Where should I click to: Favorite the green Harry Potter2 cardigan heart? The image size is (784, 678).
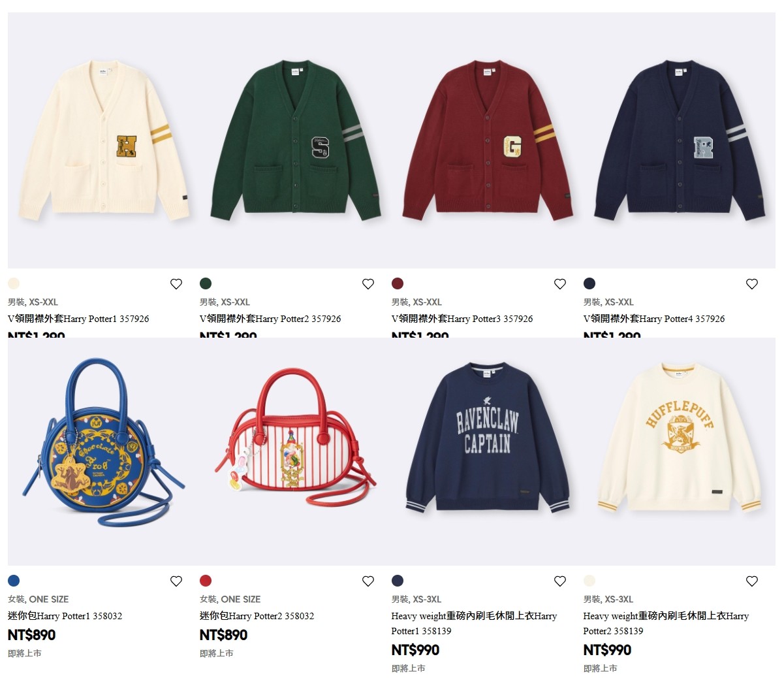(368, 284)
